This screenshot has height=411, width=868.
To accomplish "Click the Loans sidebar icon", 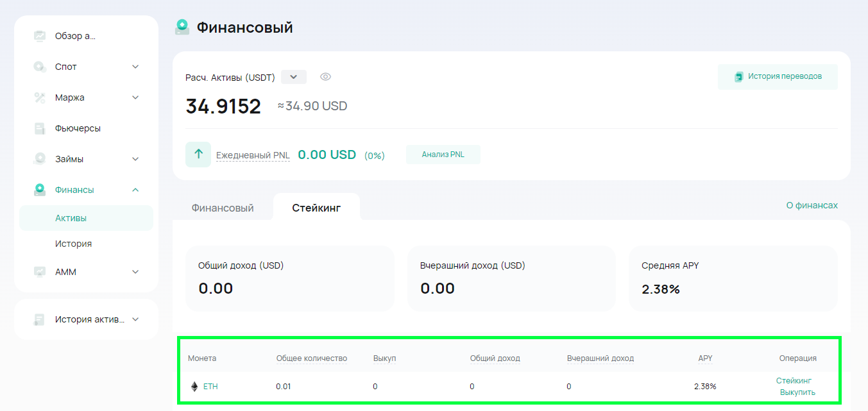I will (40, 159).
